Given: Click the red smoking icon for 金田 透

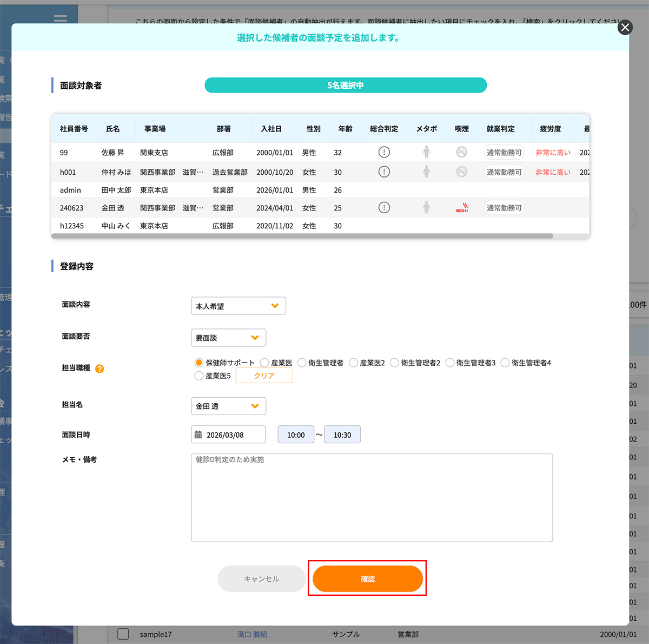Looking at the screenshot, I should (462, 208).
